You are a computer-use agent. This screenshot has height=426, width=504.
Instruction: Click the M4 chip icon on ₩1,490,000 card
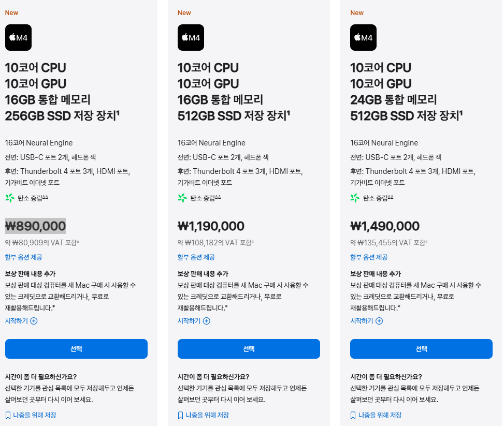coord(363,38)
